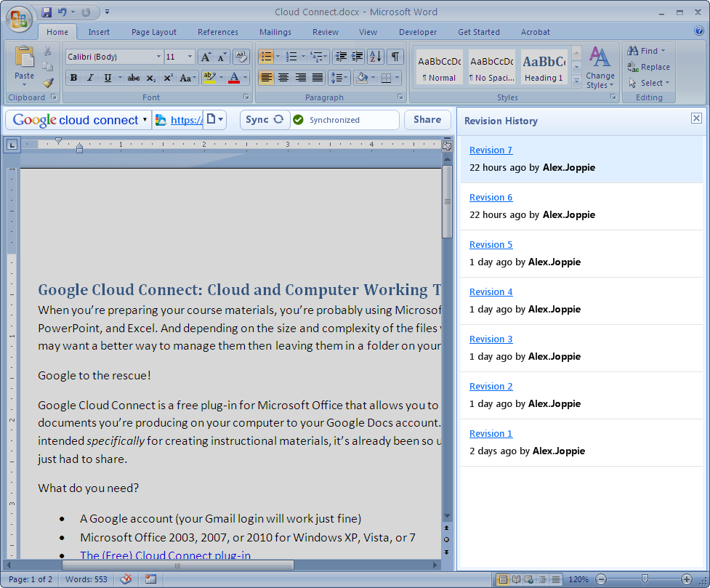
Task: Expand the bullet library dropdown
Action: click(278, 57)
